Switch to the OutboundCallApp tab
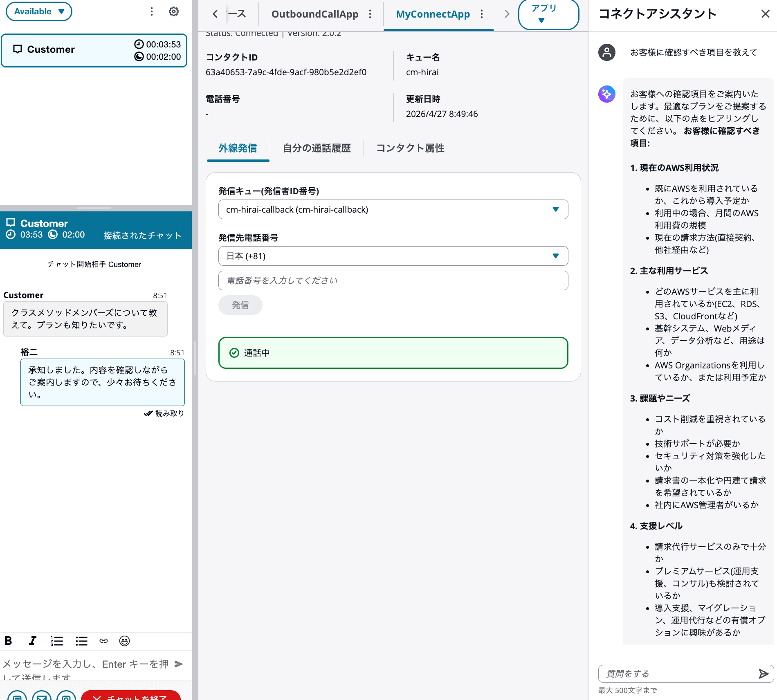777x700 pixels. click(x=315, y=14)
